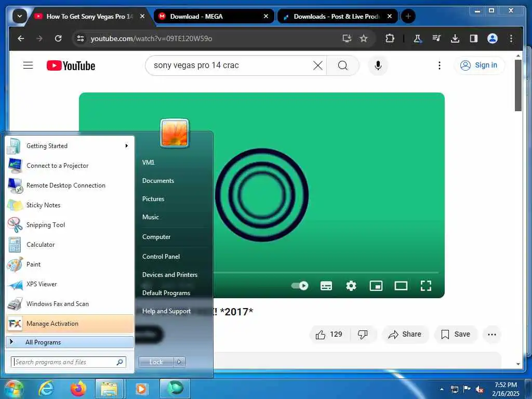Image resolution: width=532 pixels, height=399 pixels.
Task: Click install app icon in address bar
Action: click(x=347, y=38)
